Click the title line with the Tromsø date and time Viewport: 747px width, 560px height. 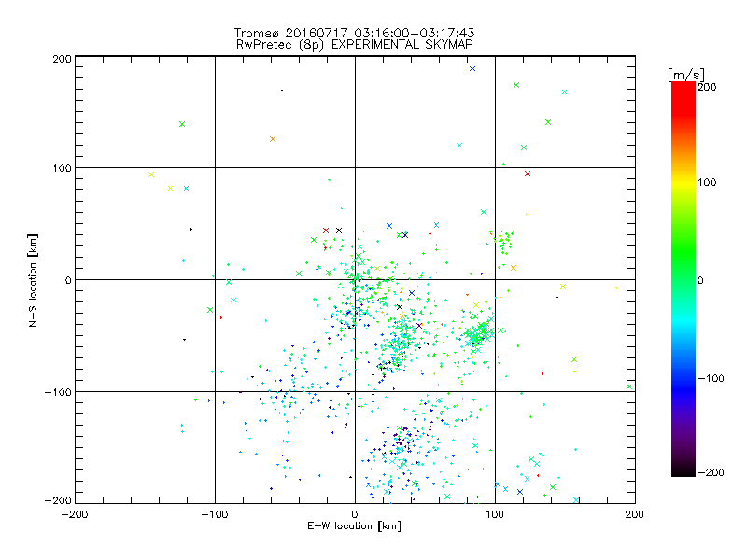(x=355, y=33)
